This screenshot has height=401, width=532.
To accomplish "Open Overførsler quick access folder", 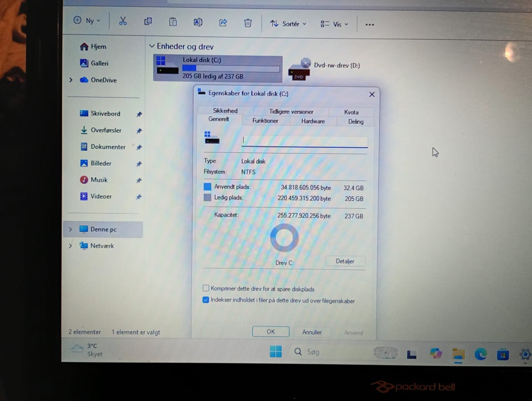I will (101, 130).
